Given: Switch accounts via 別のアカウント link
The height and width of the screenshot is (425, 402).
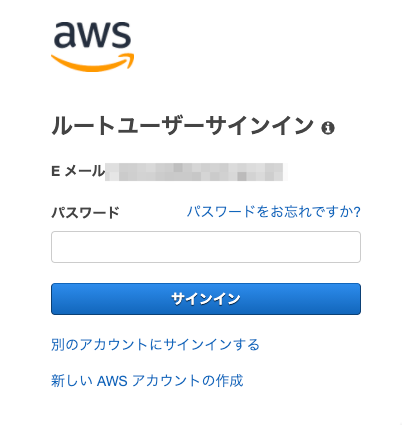Looking at the screenshot, I should tap(155, 344).
